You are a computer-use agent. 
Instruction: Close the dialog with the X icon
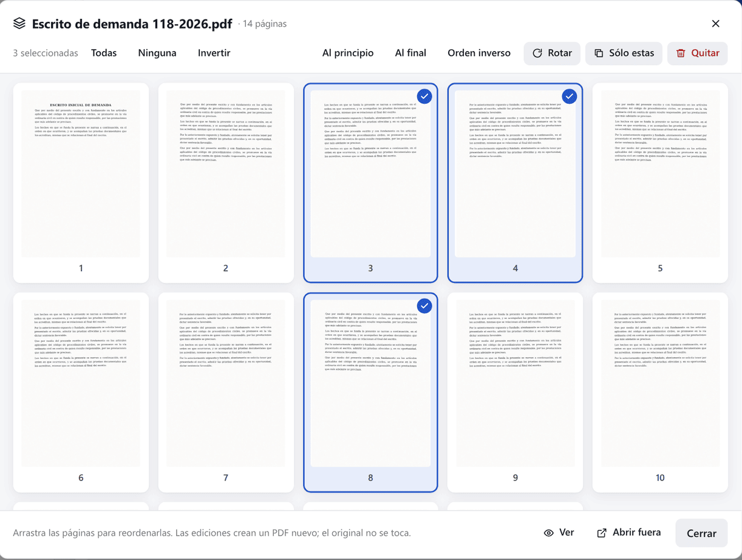pyautogui.click(x=716, y=24)
